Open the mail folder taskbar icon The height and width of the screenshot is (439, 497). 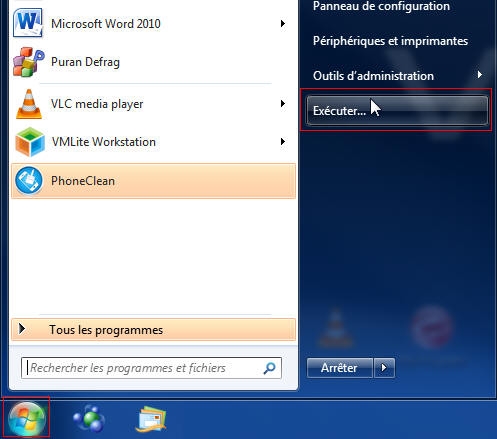151,419
